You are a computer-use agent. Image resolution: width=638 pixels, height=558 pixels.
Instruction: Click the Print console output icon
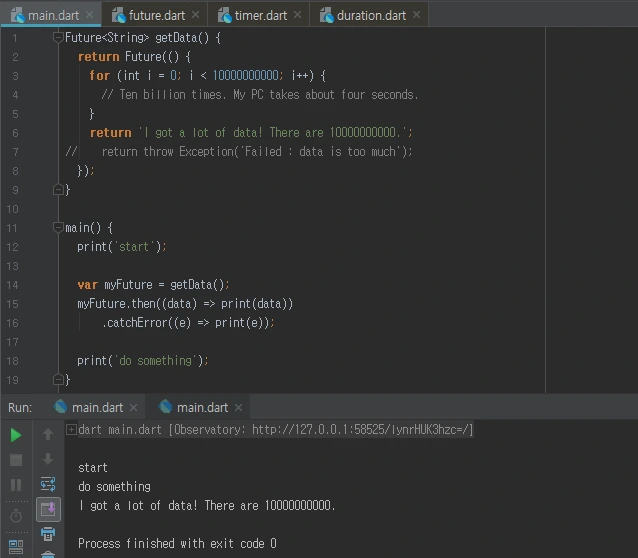(x=48, y=534)
